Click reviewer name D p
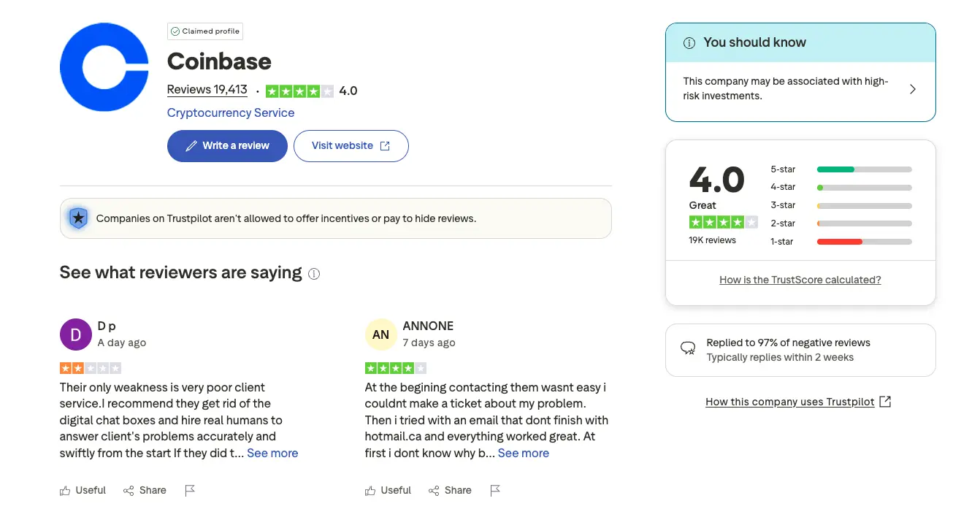The height and width of the screenshot is (520, 980). coord(107,326)
